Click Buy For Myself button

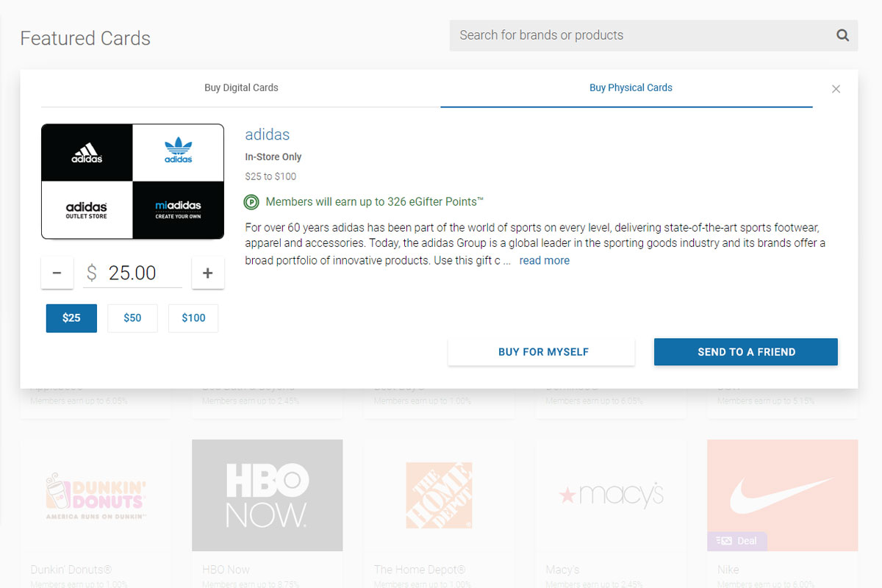(x=543, y=352)
